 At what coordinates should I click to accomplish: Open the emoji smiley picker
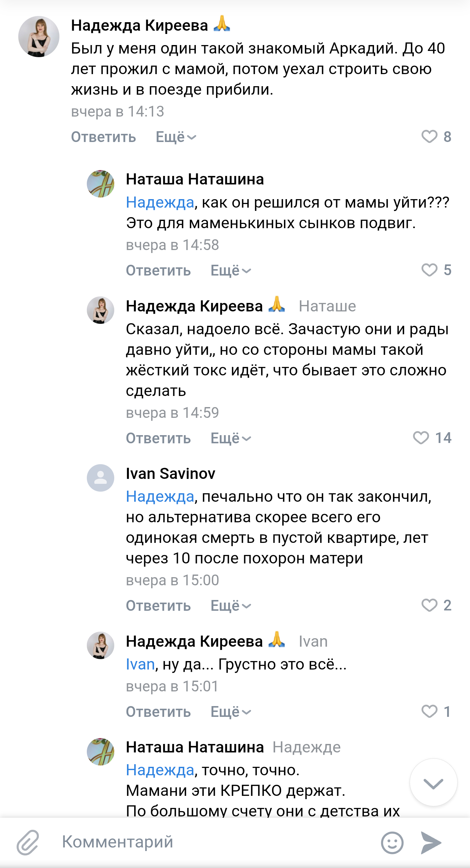(x=392, y=843)
